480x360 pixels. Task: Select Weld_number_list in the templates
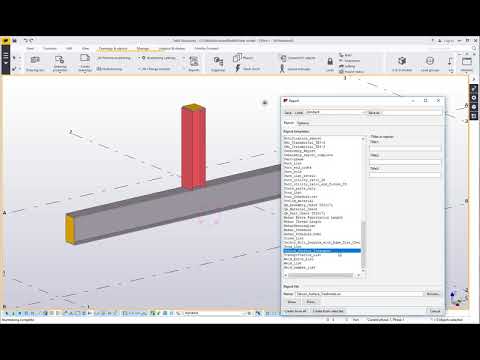pos(299,267)
